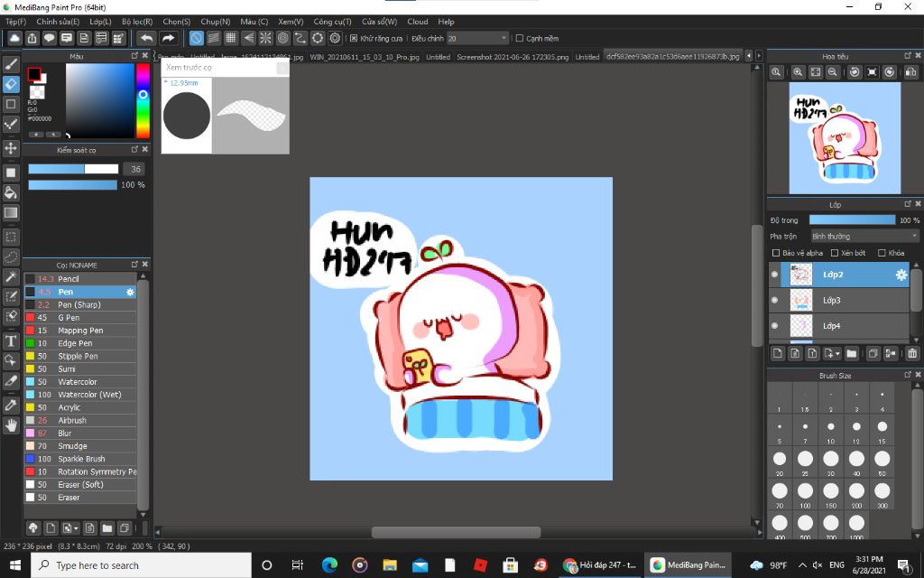Screen dimensions: 924x578
Task: Open the Lớp(L) menu
Action: click(100, 22)
